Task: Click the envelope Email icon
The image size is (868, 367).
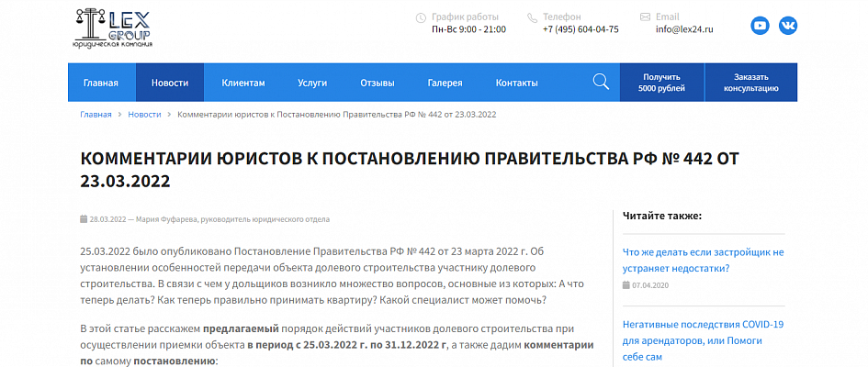Action: pyautogui.click(x=645, y=17)
